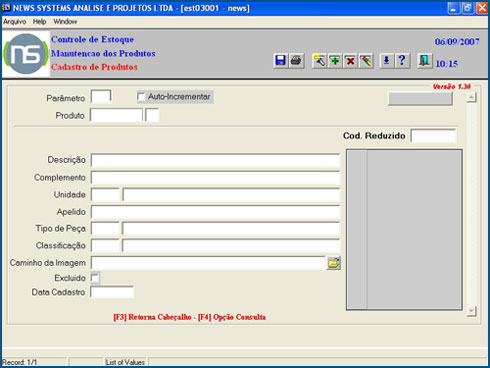Click the blue floppy disk Save icon
The image size is (490, 368).
pos(280,61)
